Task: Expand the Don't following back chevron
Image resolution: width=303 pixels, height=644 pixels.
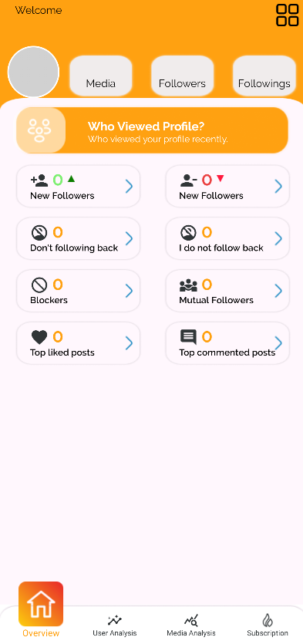Action: (x=130, y=238)
